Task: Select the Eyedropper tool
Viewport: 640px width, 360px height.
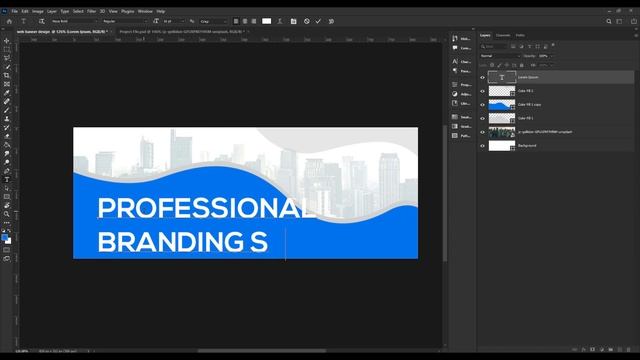Action: (x=7, y=93)
